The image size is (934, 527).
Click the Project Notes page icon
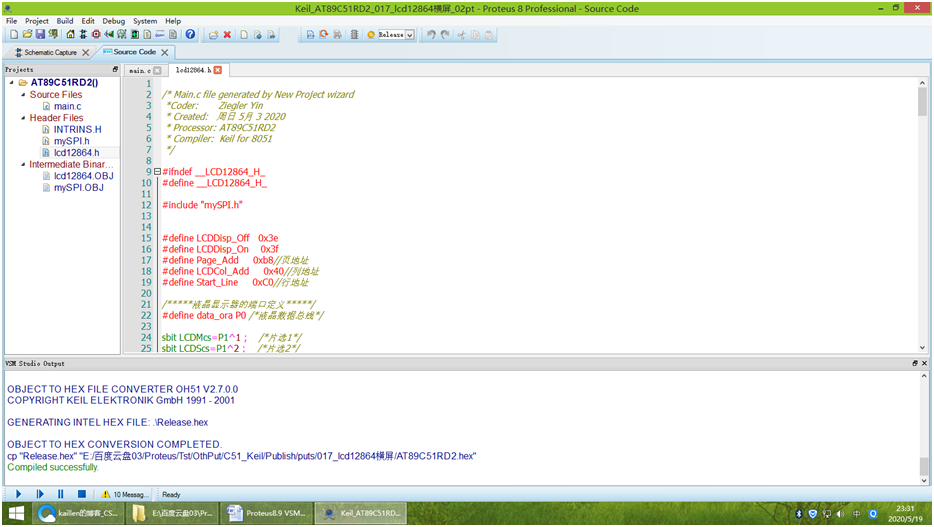[x=173, y=35]
